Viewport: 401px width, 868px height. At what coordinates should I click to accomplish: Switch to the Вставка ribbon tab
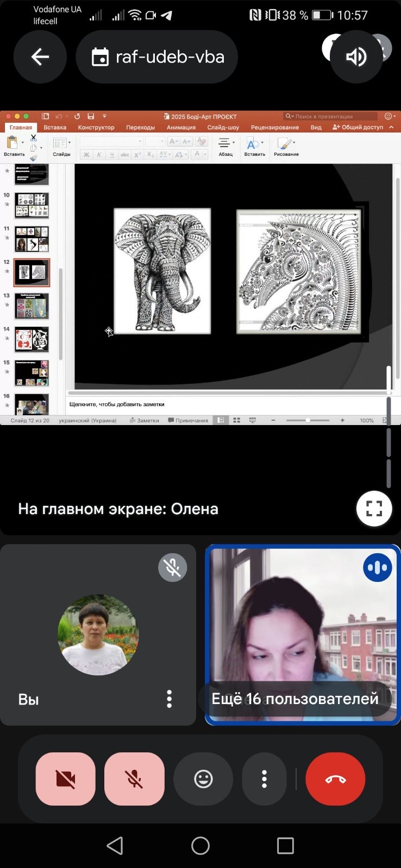pyautogui.click(x=55, y=128)
